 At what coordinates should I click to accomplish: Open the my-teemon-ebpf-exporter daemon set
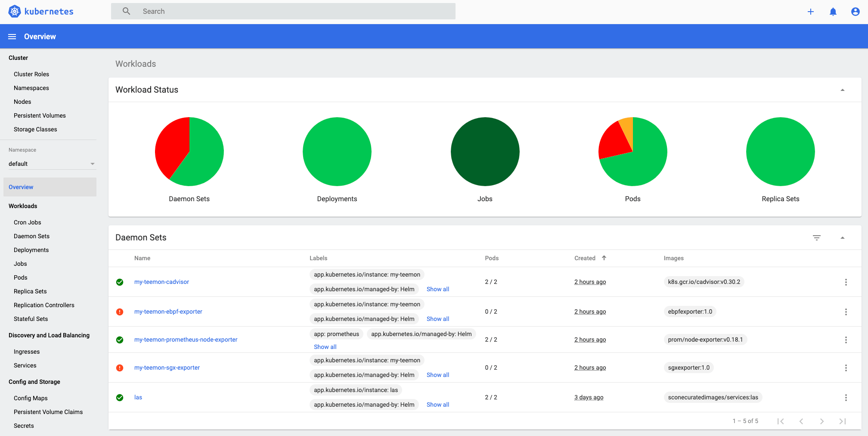(x=168, y=311)
